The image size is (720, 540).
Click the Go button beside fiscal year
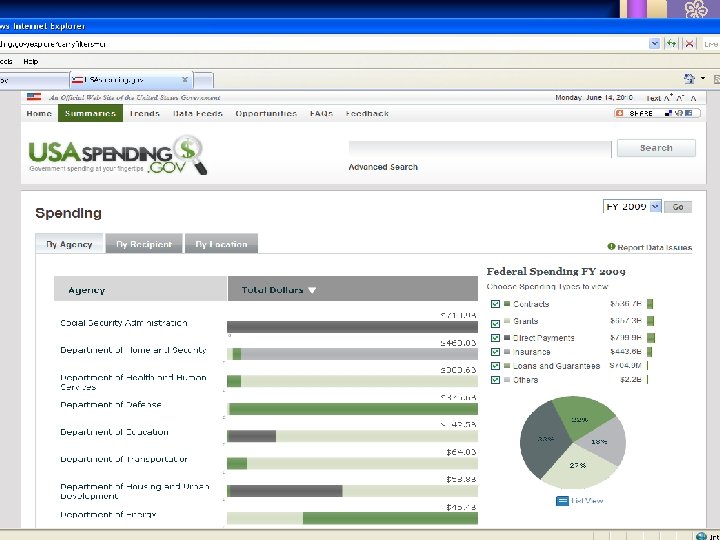point(678,207)
